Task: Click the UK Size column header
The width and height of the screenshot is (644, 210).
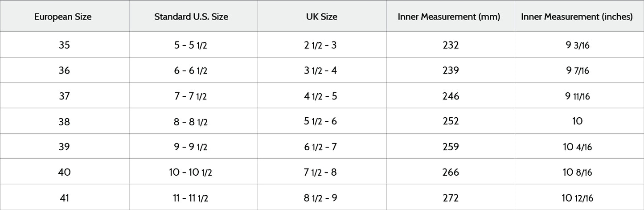Action: coord(321,17)
